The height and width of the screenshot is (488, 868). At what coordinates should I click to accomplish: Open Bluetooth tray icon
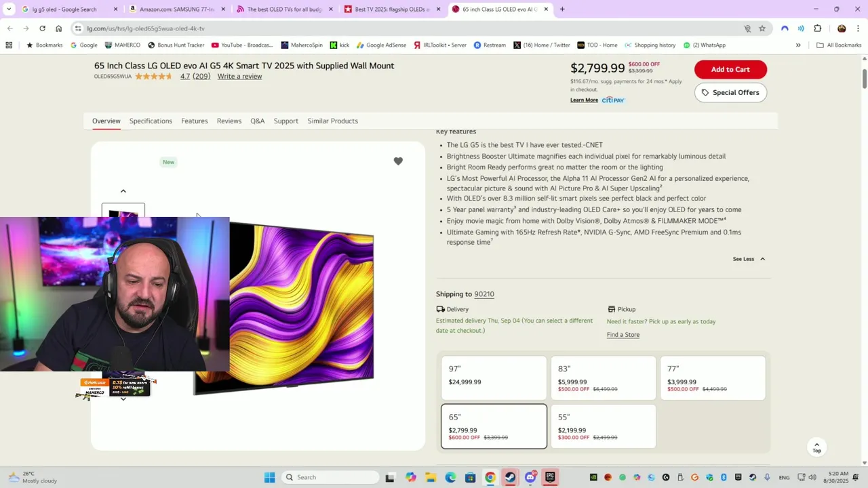[x=724, y=477]
